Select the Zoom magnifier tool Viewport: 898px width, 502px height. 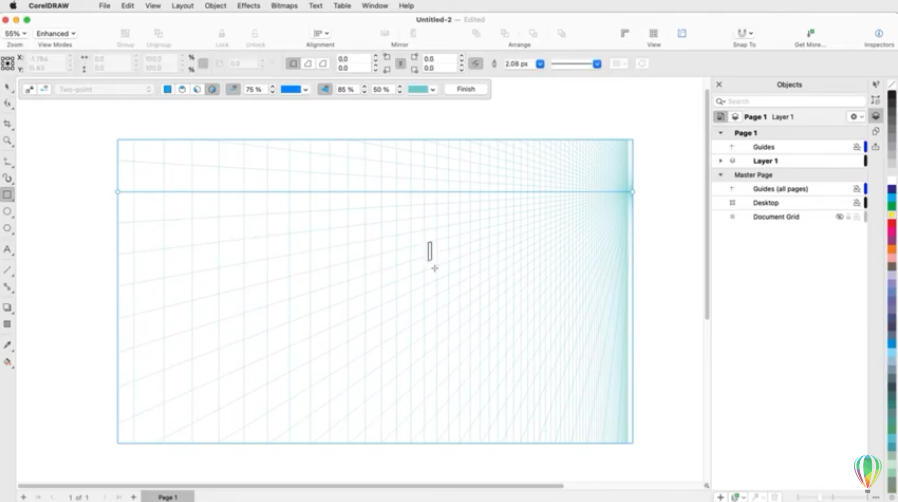pos(7,141)
